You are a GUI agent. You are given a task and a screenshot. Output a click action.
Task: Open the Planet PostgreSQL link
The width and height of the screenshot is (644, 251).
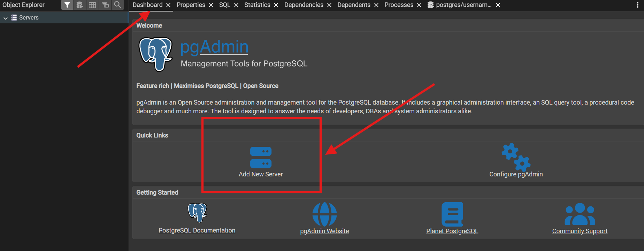point(452,231)
